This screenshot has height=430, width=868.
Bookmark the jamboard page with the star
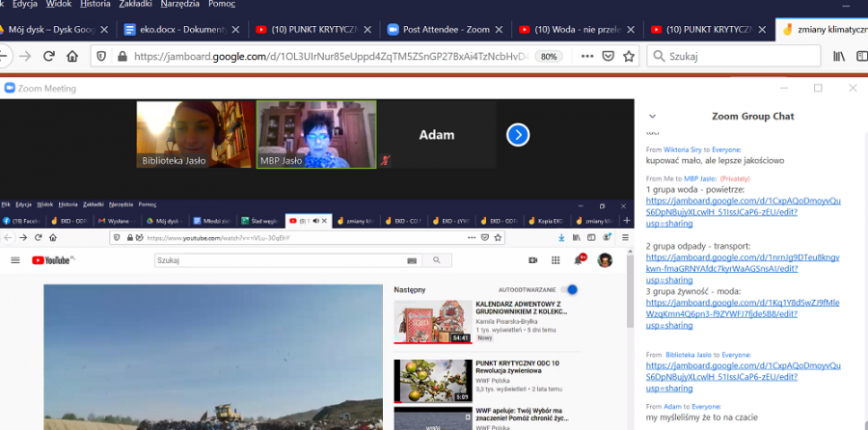coord(628,56)
